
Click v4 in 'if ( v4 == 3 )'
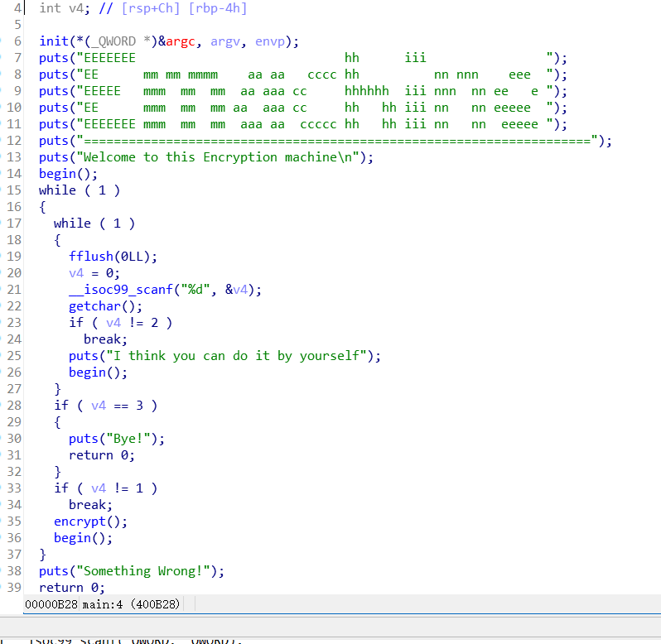[x=99, y=405]
